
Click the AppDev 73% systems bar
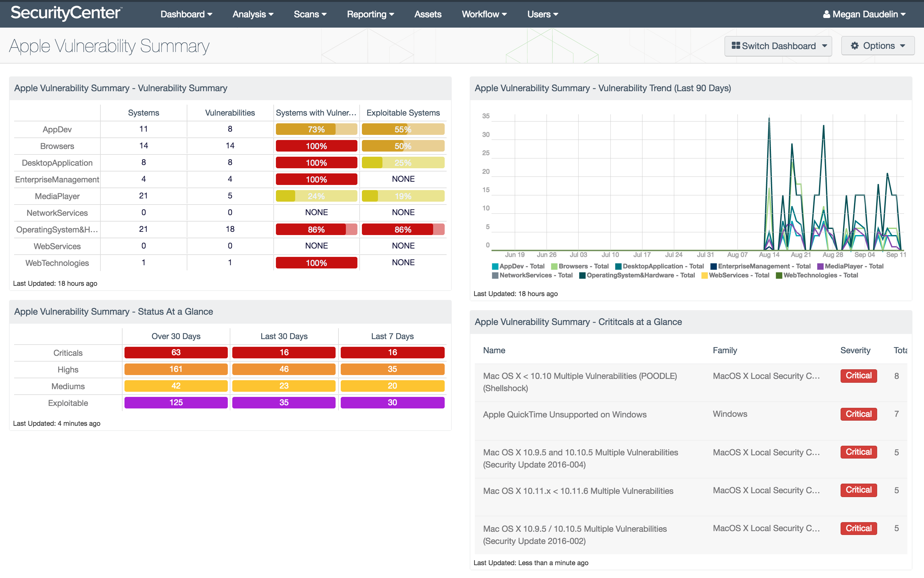coord(317,129)
